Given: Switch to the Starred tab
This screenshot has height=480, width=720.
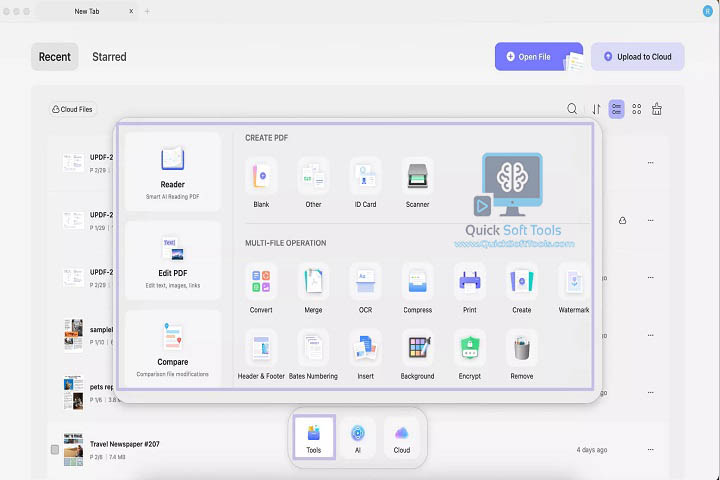Looking at the screenshot, I should [x=109, y=56].
